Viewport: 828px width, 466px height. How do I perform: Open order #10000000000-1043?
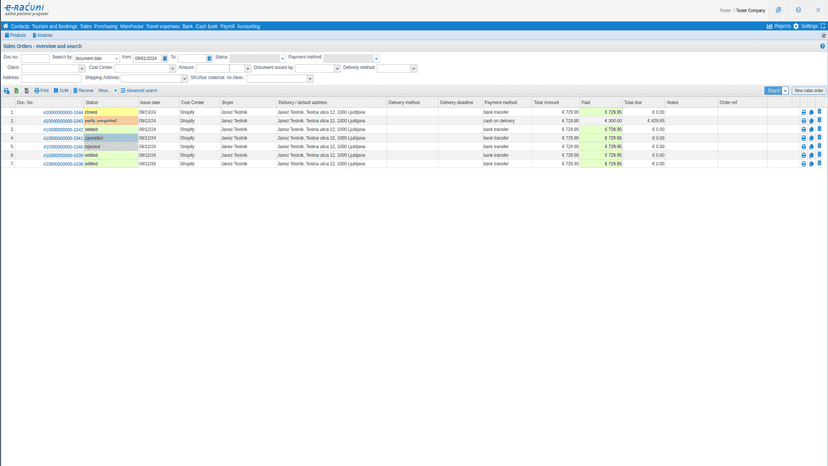tap(63, 121)
